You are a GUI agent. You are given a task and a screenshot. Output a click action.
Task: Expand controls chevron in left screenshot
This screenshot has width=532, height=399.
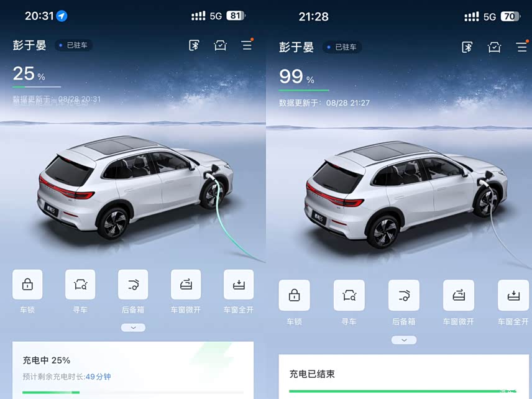coord(134,328)
